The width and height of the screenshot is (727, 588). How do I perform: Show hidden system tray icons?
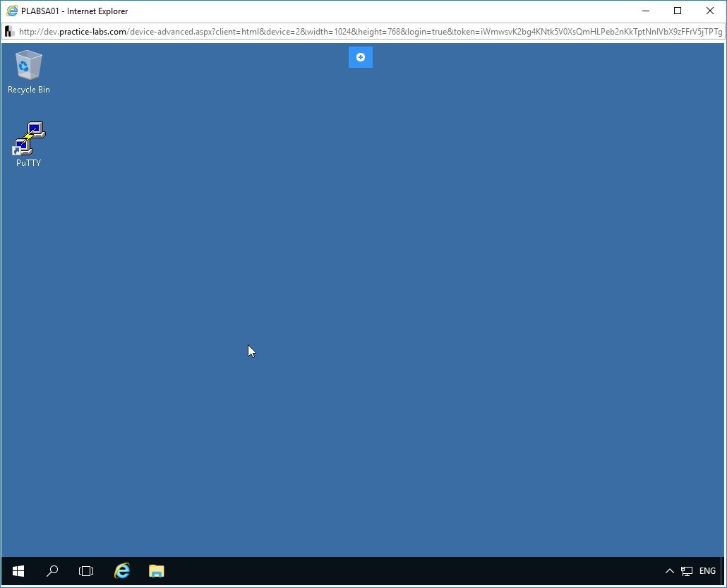pos(670,571)
